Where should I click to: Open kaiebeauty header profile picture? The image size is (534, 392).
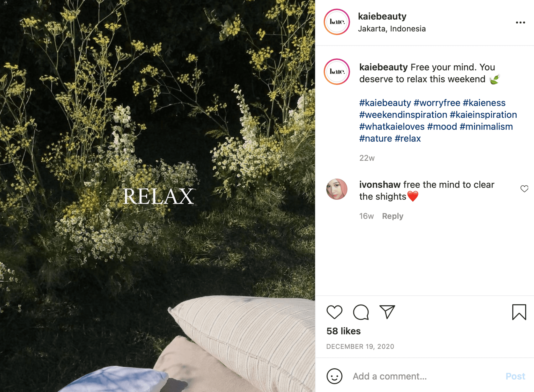pos(337,22)
